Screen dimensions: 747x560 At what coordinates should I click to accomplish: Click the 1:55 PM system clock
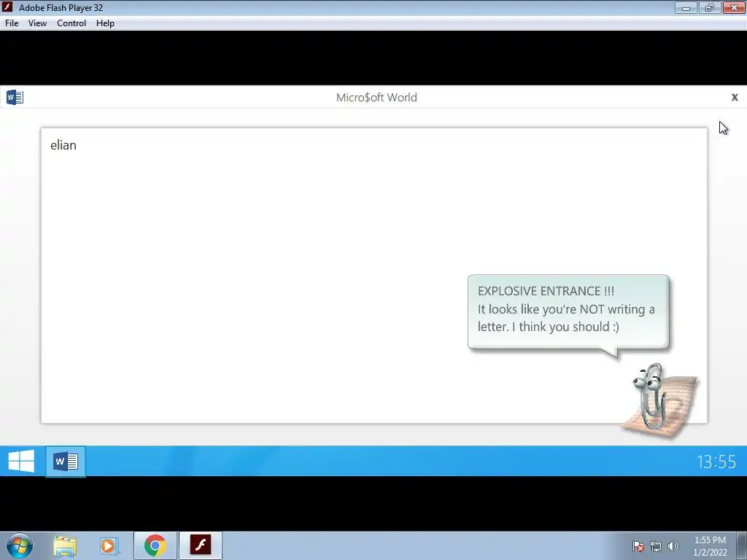(710, 546)
